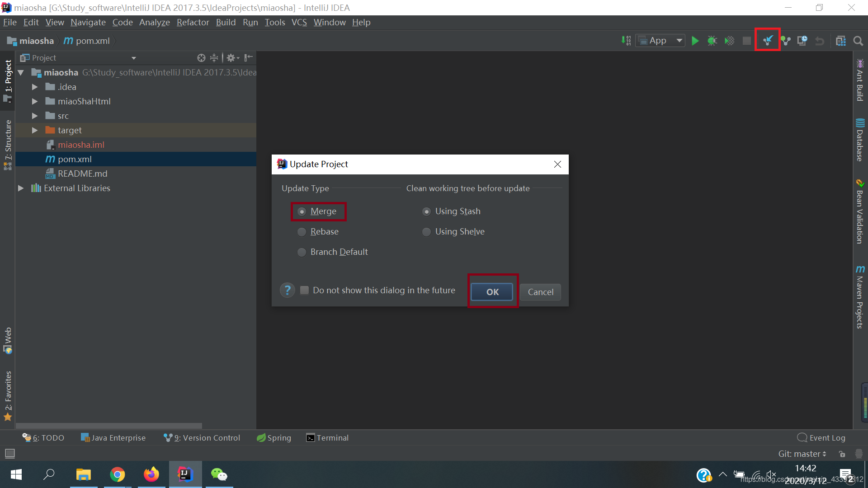The image size is (868, 488).
Task: Click scroll from source target icon
Action: pyautogui.click(x=201, y=58)
